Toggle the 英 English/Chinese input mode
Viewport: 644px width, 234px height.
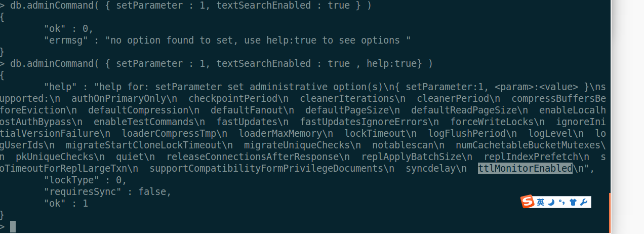click(x=541, y=202)
